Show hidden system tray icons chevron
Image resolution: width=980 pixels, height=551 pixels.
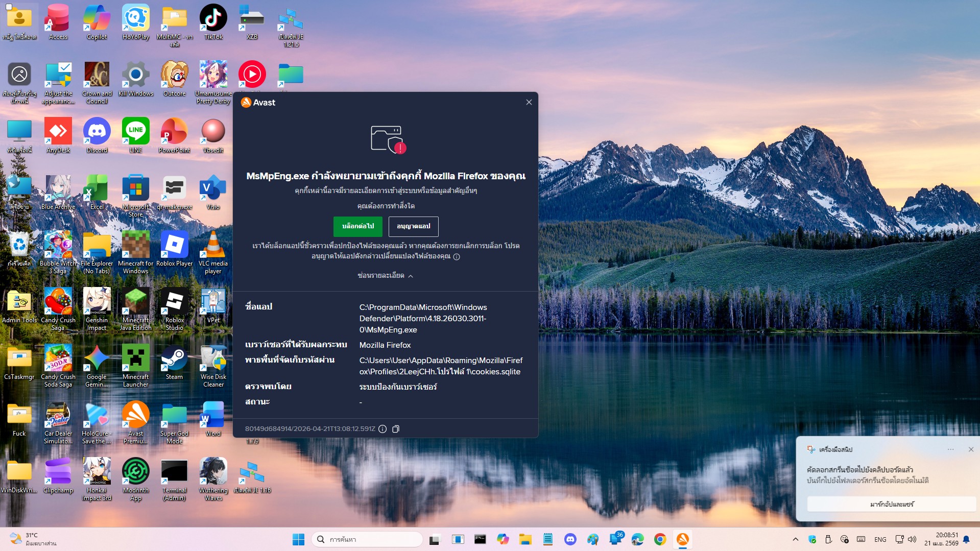click(x=795, y=539)
